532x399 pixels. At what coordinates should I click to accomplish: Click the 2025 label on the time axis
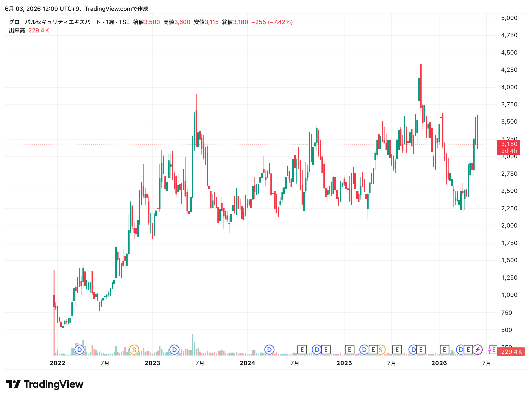(x=344, y=363)
